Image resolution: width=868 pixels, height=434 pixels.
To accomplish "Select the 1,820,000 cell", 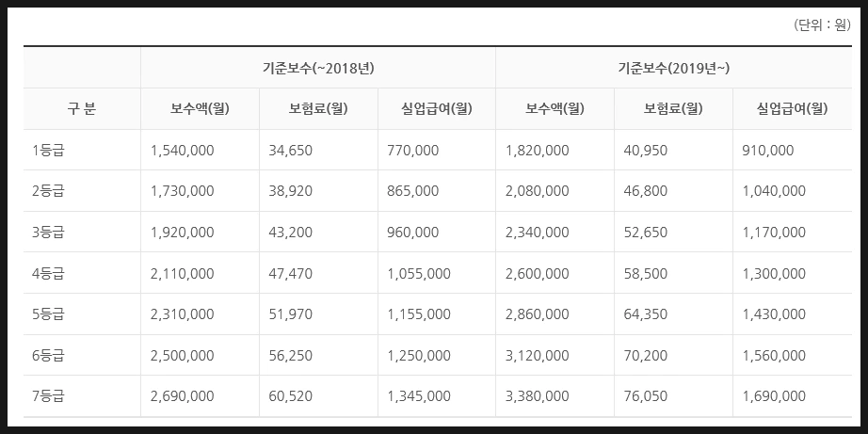I will click(555, 150).
